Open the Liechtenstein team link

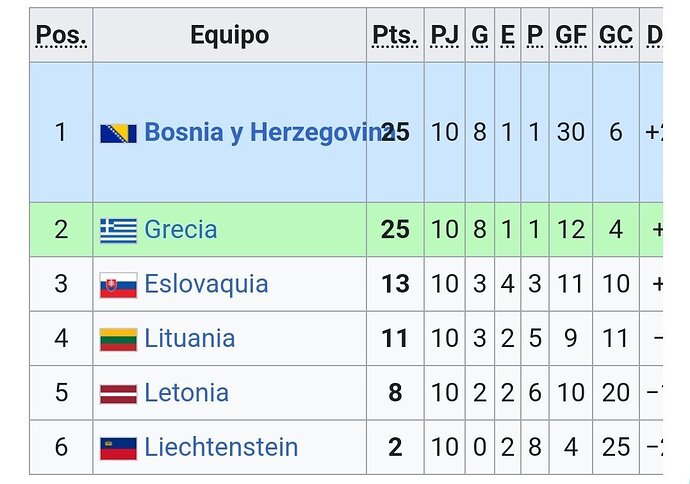tap(221, 447)
